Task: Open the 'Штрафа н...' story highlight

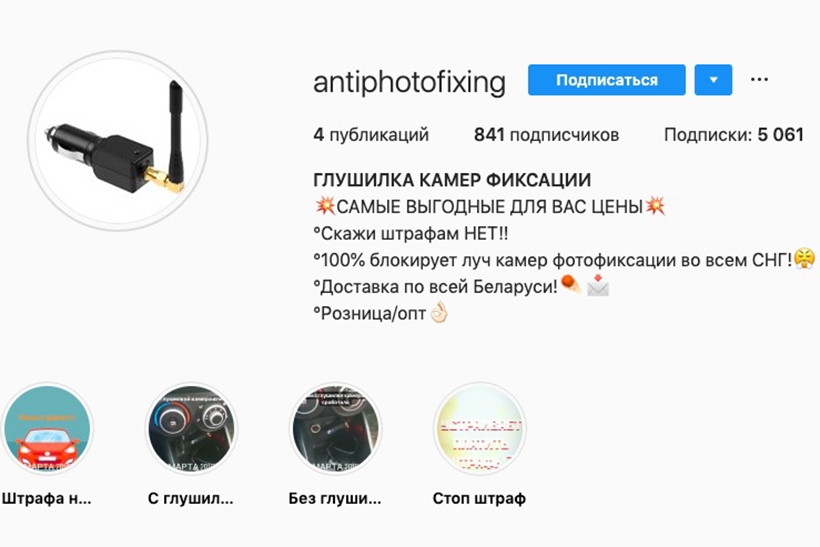Action: (x=47, y=429)
